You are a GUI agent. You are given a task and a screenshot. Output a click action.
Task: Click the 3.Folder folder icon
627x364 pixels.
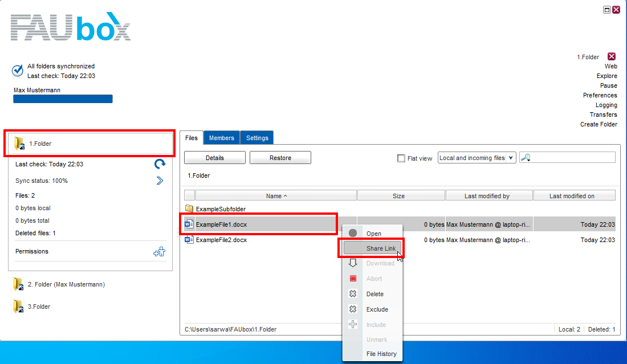pyautogui.click(x=18, y=306)
